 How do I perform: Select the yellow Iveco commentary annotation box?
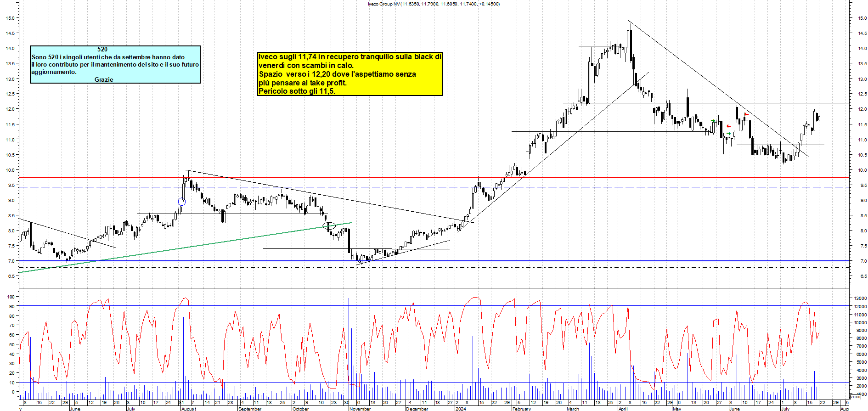pos(350,74)
